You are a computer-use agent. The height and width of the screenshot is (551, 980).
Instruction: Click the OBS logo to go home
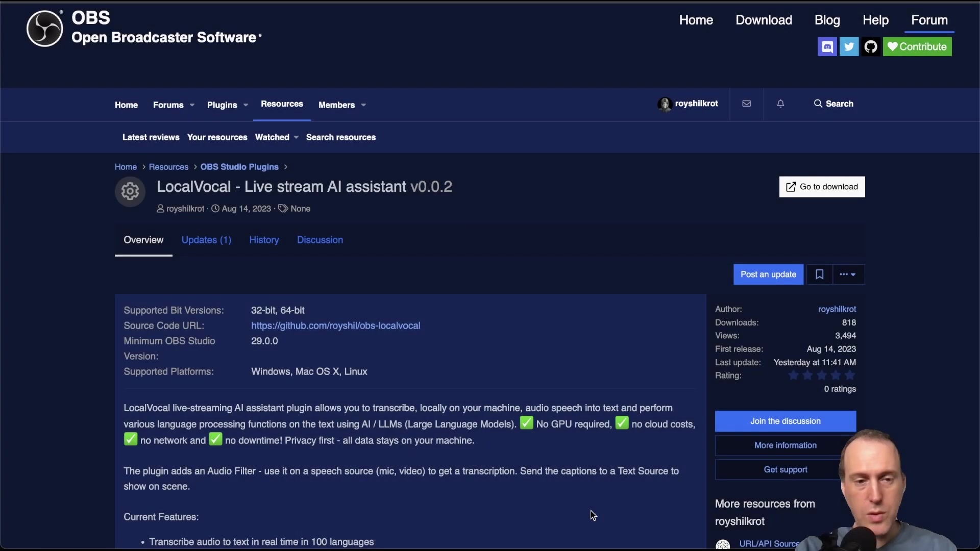[x=44, y=29]
